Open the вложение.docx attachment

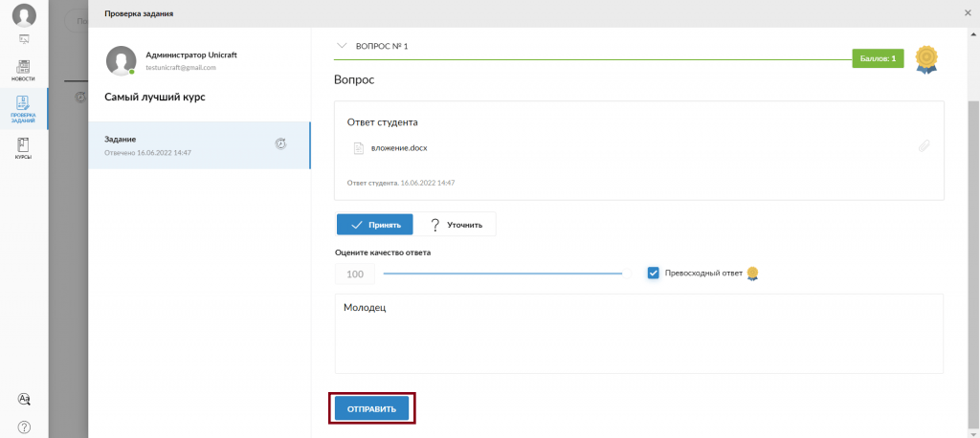tap(399, 148)
